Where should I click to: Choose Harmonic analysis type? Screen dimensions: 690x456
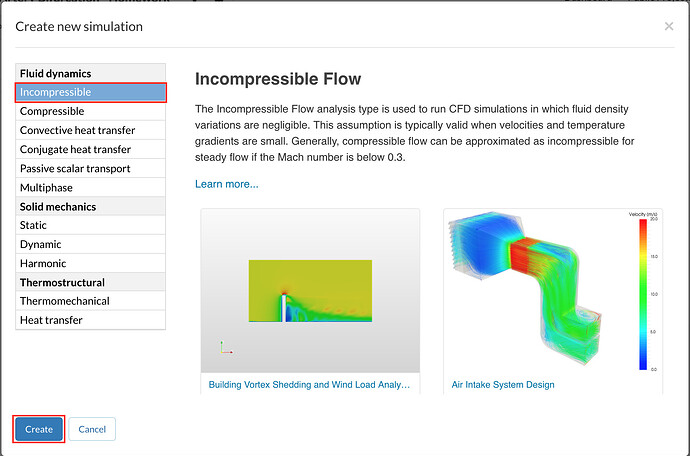[x=90, y=263]
